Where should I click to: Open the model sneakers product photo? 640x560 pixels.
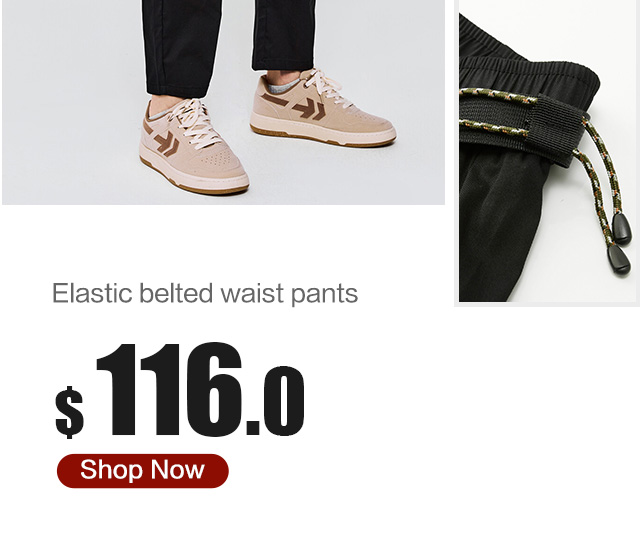223,102
